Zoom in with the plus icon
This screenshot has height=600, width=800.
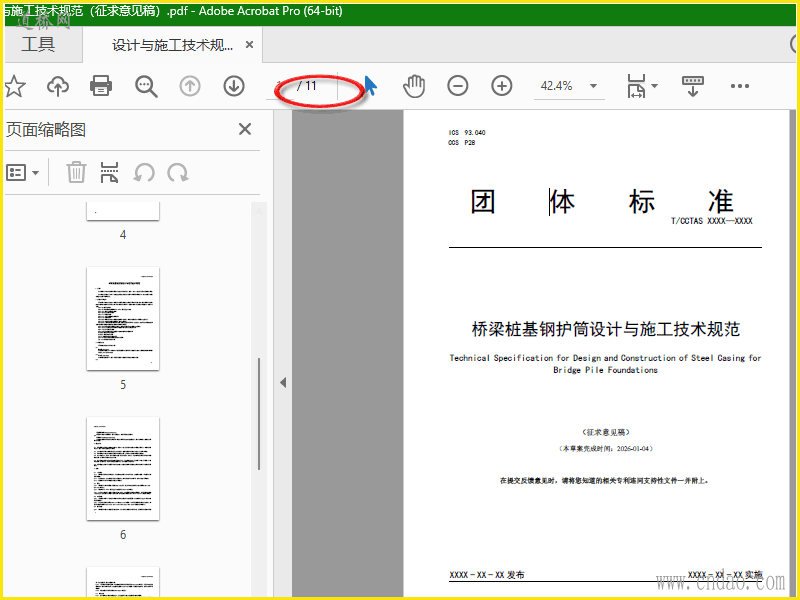point(502,86)
